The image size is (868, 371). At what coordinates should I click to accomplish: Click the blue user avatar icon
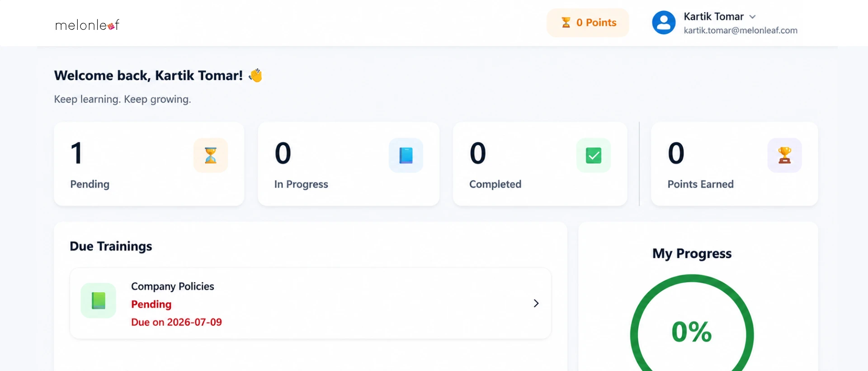coord(664,23)
